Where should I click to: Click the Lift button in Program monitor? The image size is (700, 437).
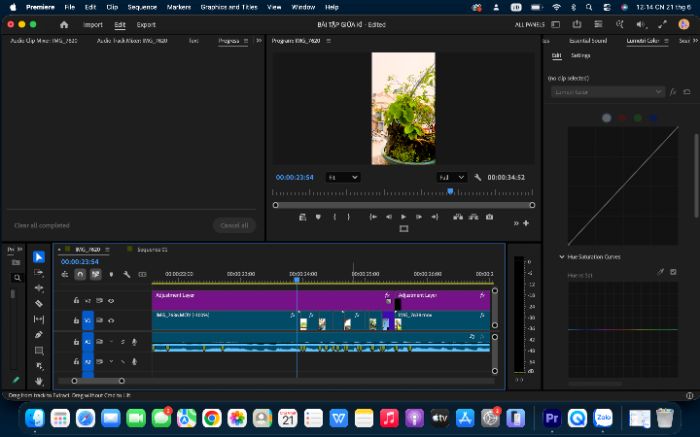[458, 216]
